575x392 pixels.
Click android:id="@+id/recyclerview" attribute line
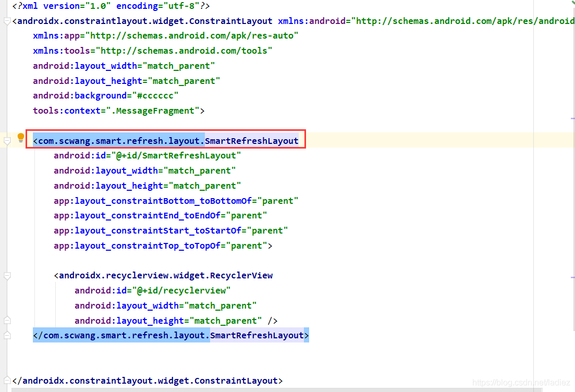click(153, 291)
